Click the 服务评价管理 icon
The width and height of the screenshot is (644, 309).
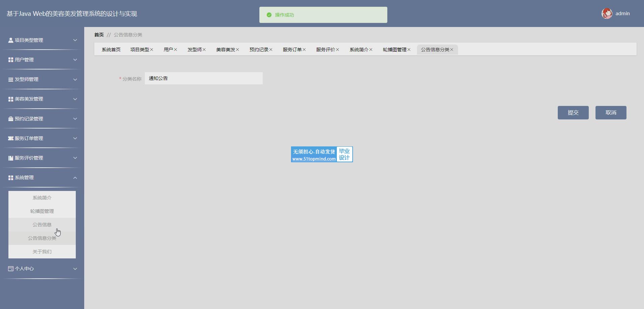pyautogui.click(x=11, y=158)
